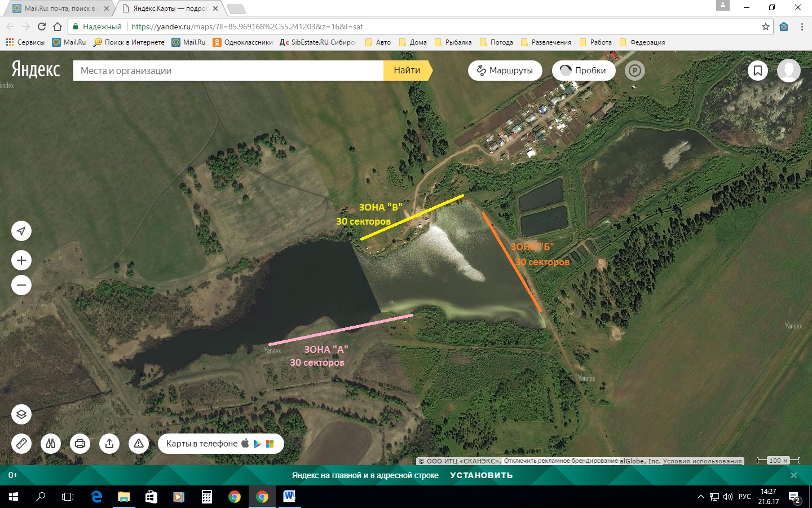Open the Развлечения bookmarks folder
The width and height of the screenshot is (812, 508).
[546, 42]
